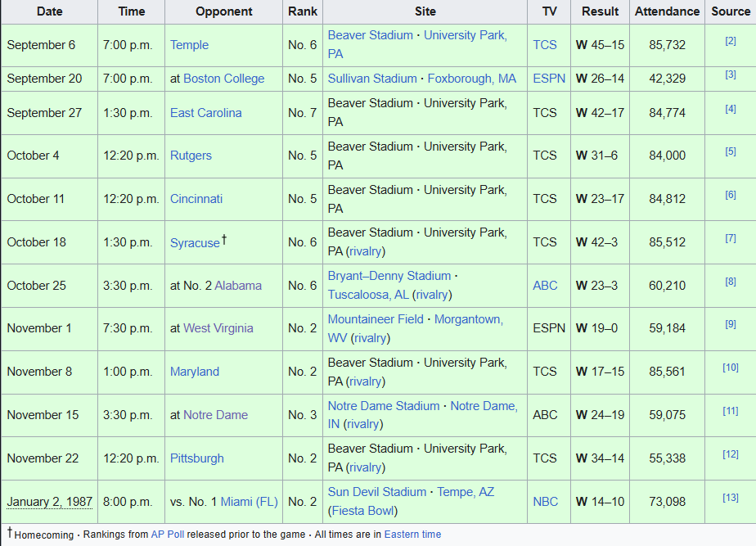Open source reference [9]
The height and width of the screenshot is (546, 756).
[731, 325]
